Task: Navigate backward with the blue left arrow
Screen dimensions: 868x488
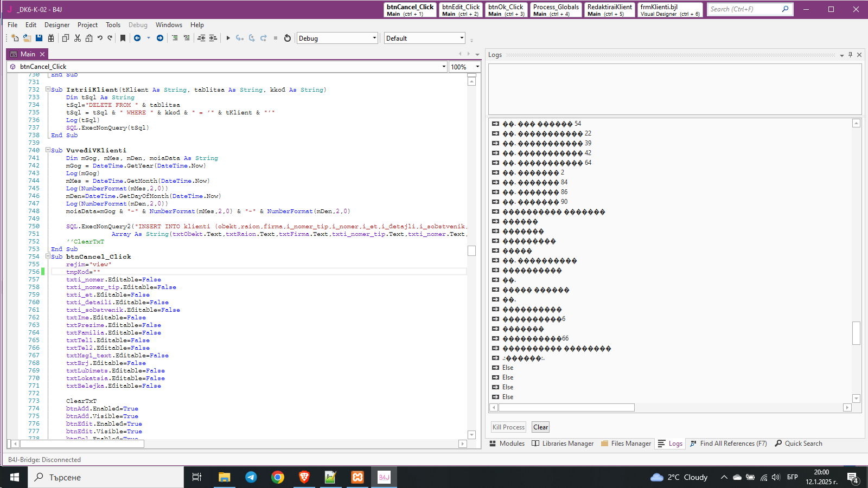Action: [137, 38]
